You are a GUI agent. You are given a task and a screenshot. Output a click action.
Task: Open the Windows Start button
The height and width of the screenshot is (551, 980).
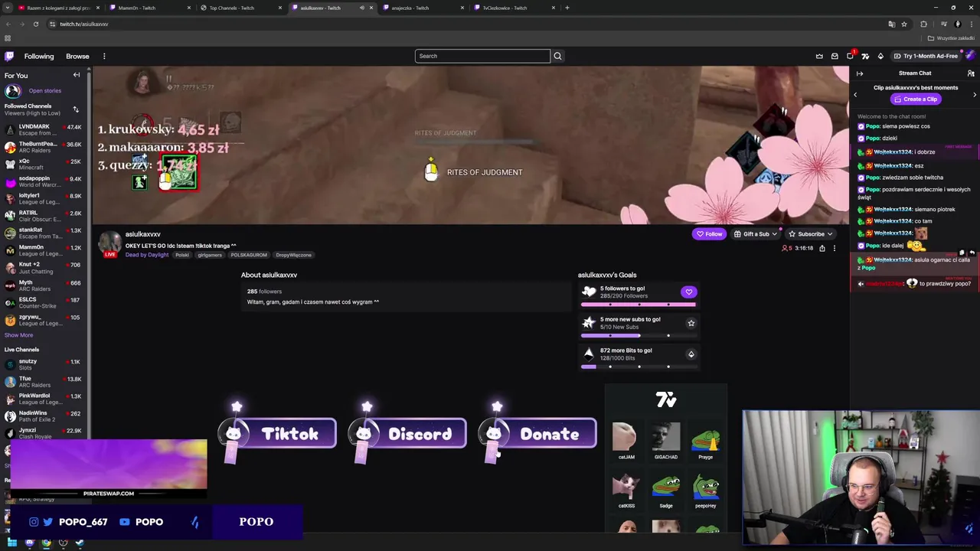pyautogui.click(x=12, y=543)
